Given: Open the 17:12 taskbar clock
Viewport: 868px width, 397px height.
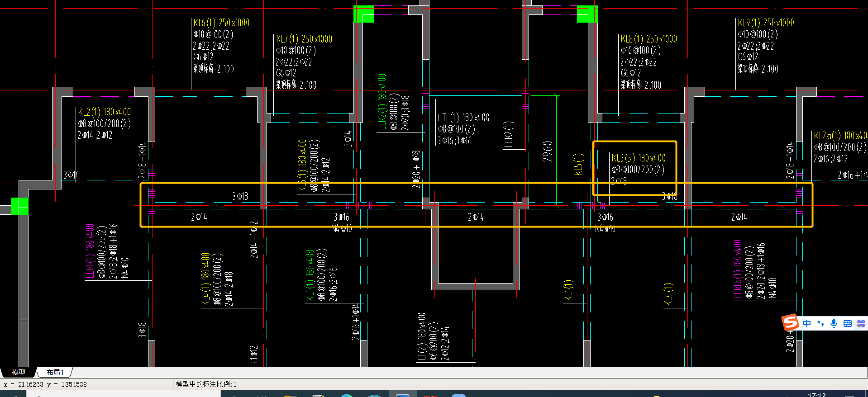Looking at the screenshot, I should [x=817, y=394].
